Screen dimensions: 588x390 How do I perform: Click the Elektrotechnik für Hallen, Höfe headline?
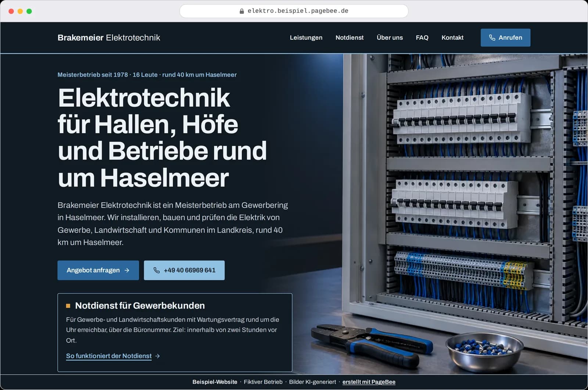click(162, 138)
